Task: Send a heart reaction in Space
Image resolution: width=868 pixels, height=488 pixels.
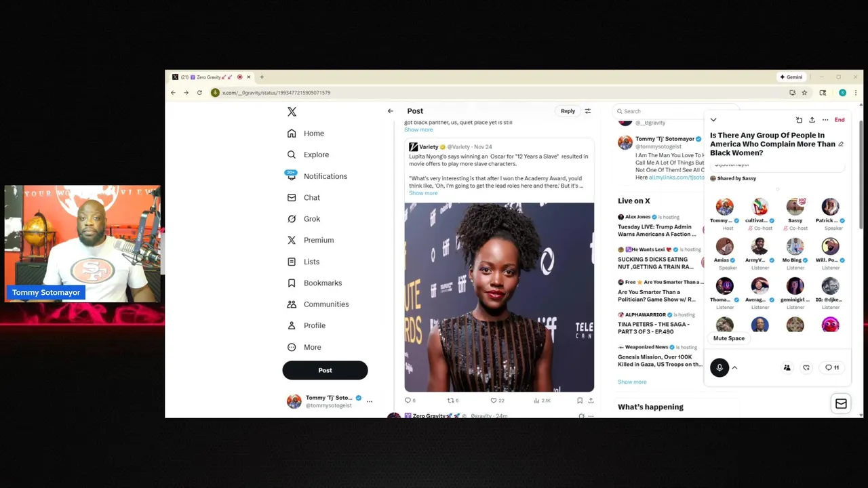Action: coord(806,368)
